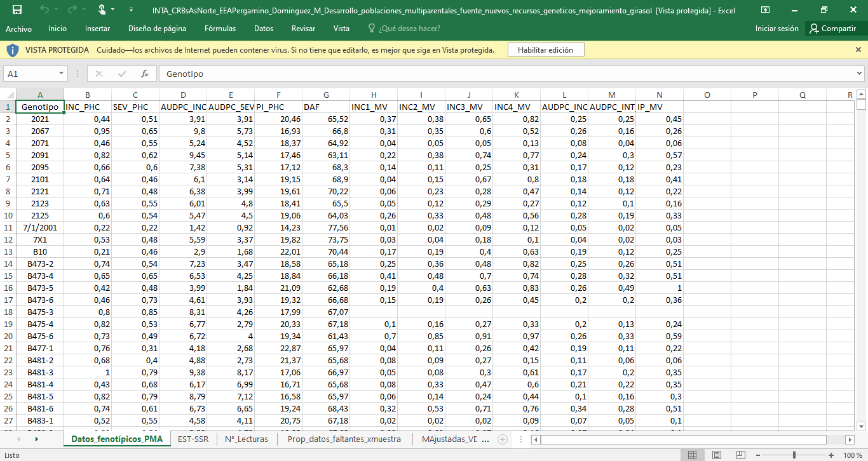The height and width of the screenshot is (461, 868).
Task: Click the vertical scrollbar up arrow
Action: pos(862,94)
